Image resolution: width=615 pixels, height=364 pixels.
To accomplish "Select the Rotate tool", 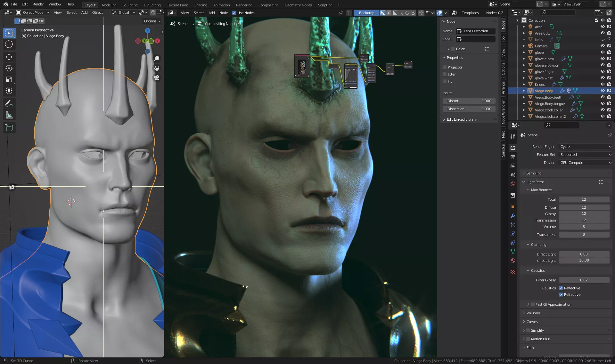I will click(9, 68).
